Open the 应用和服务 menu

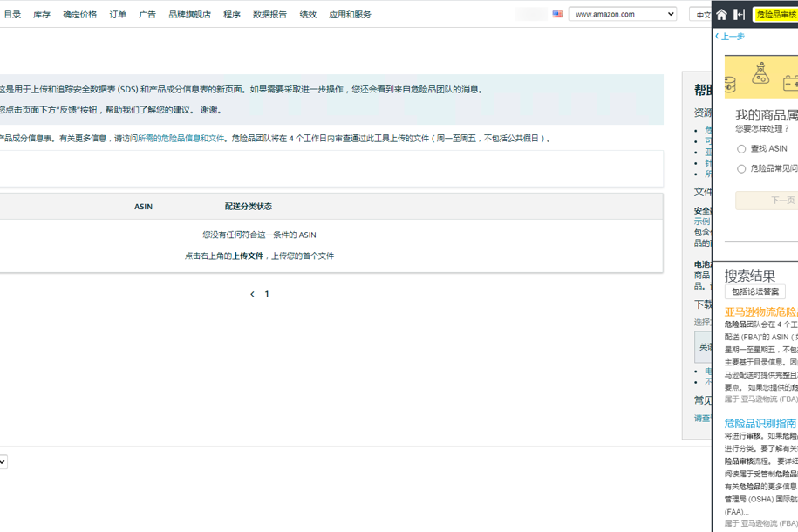(350, 14)
